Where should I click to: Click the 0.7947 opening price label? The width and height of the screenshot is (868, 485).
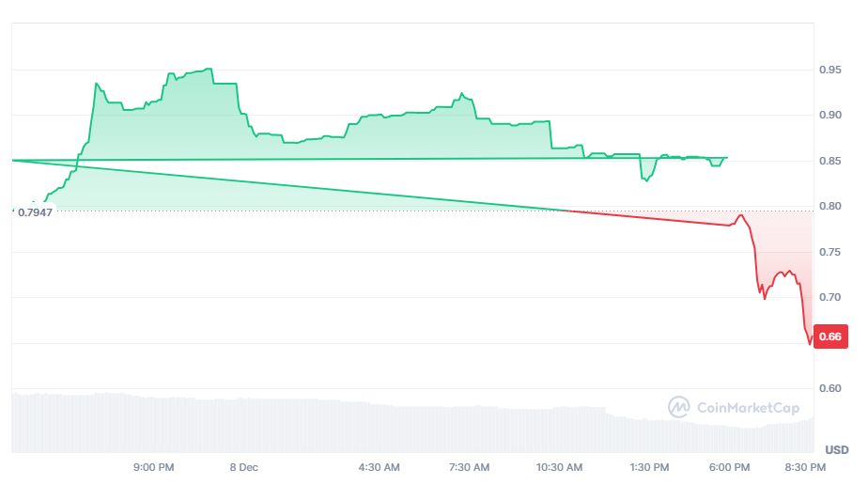tap(35, 211)
